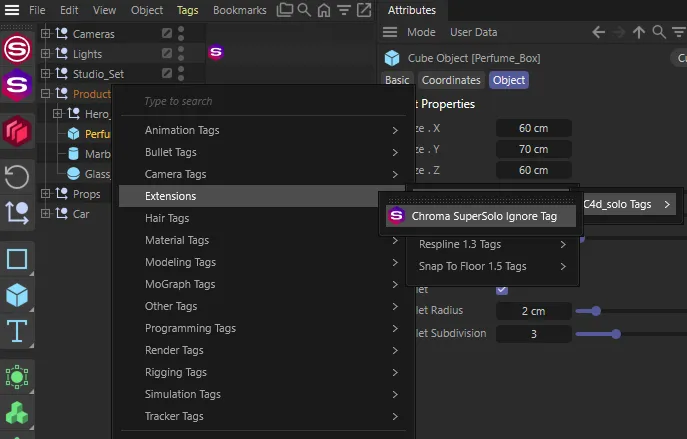Select the Text tool icon
The width and height of the screenshot is (687, 439).
click(x=17, y=331)
